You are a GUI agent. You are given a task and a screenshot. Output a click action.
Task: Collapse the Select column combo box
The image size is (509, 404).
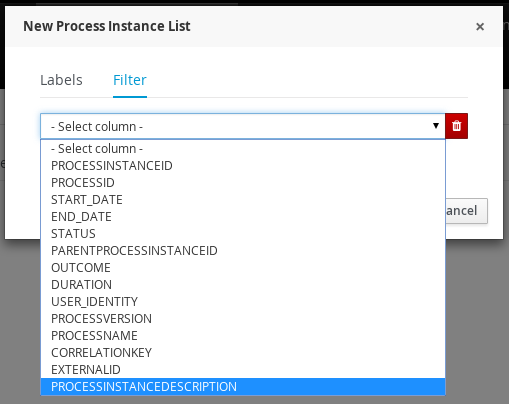(243, 126)
